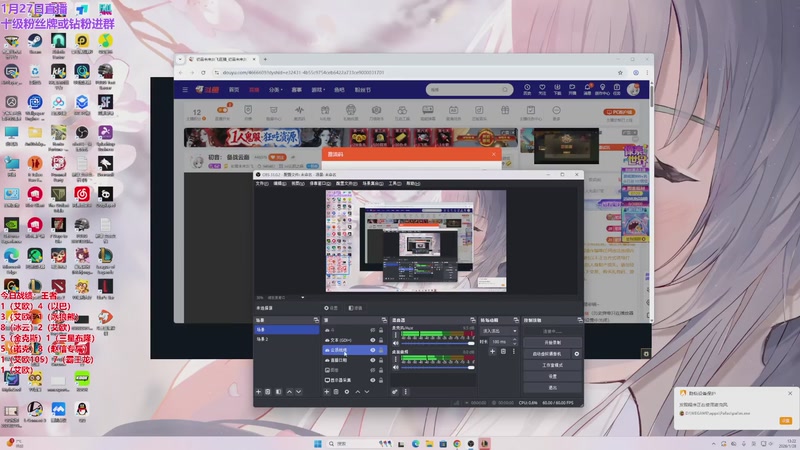This screenshot has width=800, height=450.
Task: Open Chrome from the taskbar
Action: click(x=457, y=444)
